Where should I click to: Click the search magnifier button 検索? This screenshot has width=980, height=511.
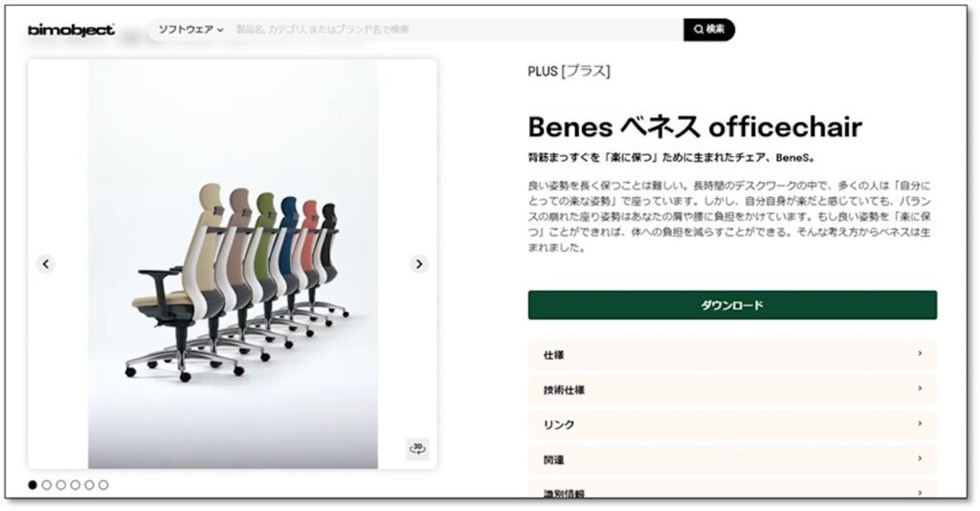pos(709,30)
